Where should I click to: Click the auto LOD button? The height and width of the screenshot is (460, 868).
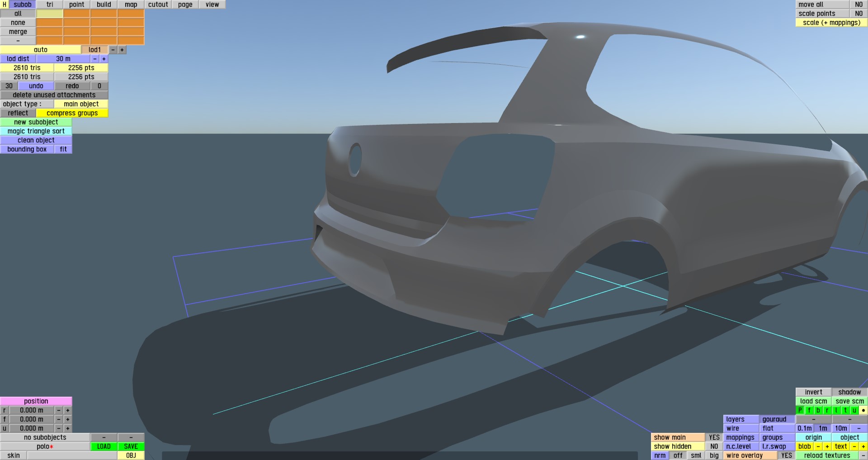click(41, 50)
